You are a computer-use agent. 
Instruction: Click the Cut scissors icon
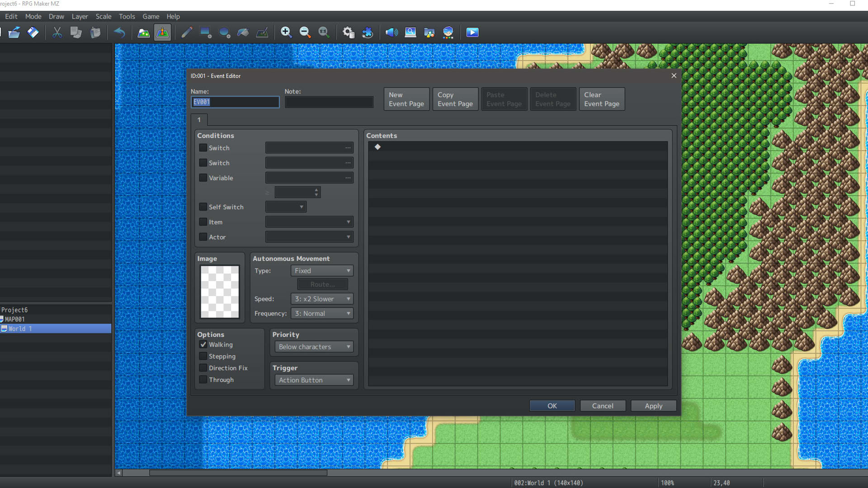pyautogui.click(x=57, y=33)
